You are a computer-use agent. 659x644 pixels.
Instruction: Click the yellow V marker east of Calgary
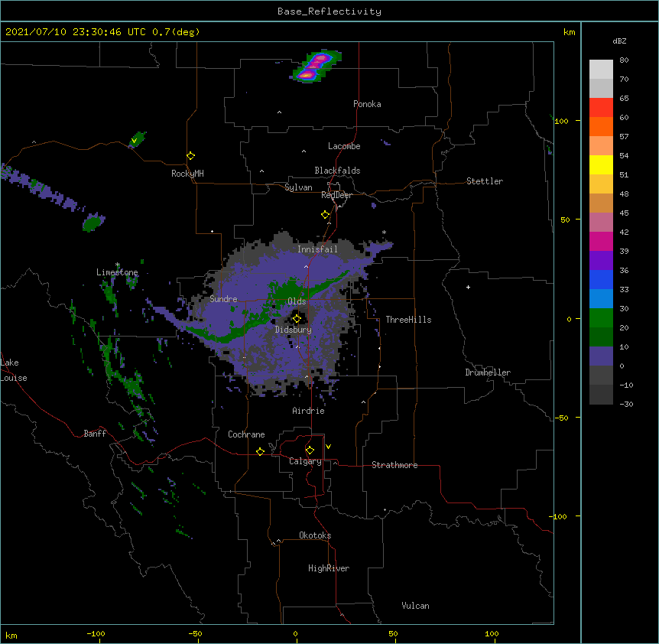328,447
